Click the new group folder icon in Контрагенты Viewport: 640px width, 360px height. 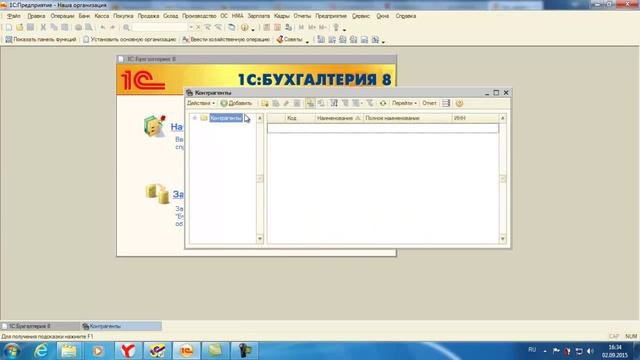[265, 103]
